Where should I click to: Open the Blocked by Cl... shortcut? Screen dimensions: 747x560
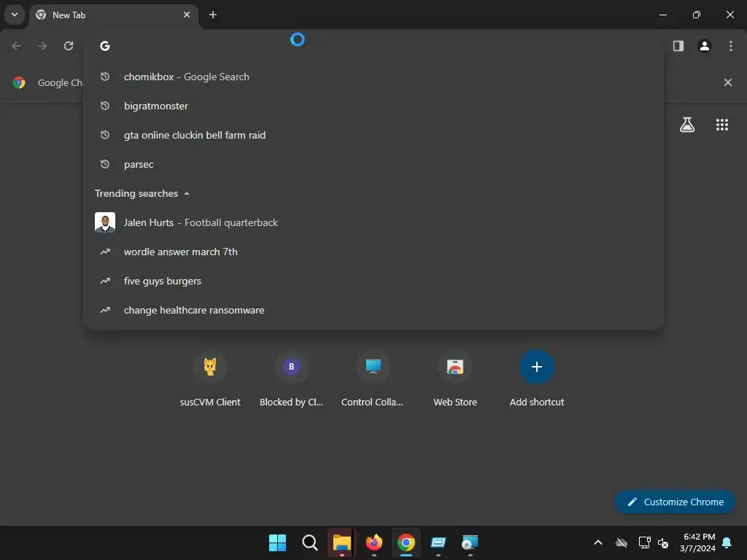[292, 379]
